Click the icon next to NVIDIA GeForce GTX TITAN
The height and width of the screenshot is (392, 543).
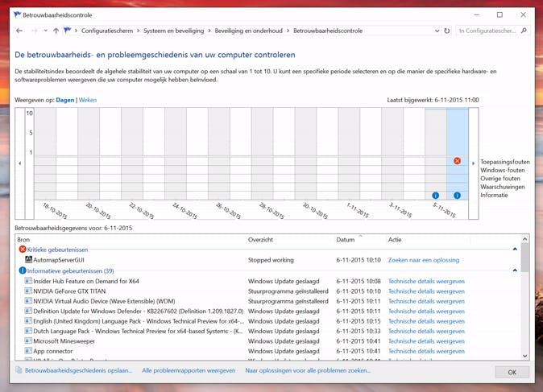tap(28, 291)
